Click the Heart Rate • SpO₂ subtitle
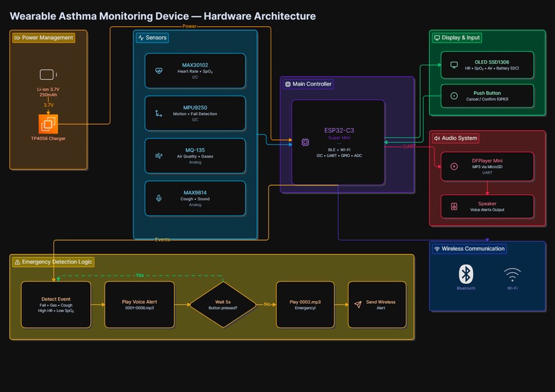 (195, 72)
